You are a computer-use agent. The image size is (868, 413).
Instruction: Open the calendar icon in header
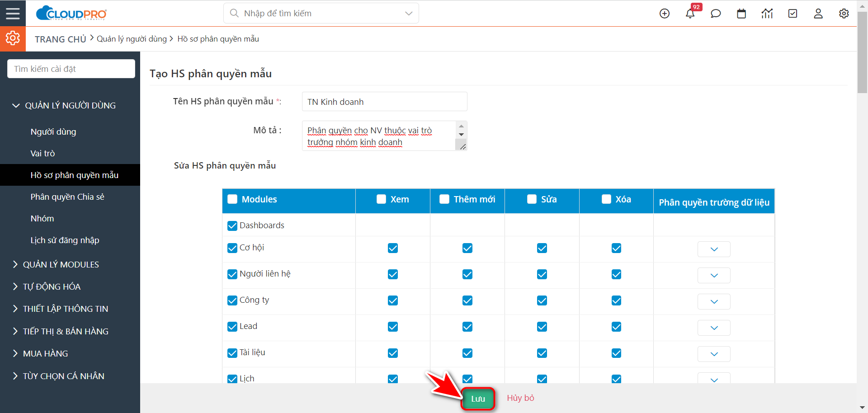pyautogui.click(x=741, y=14)
